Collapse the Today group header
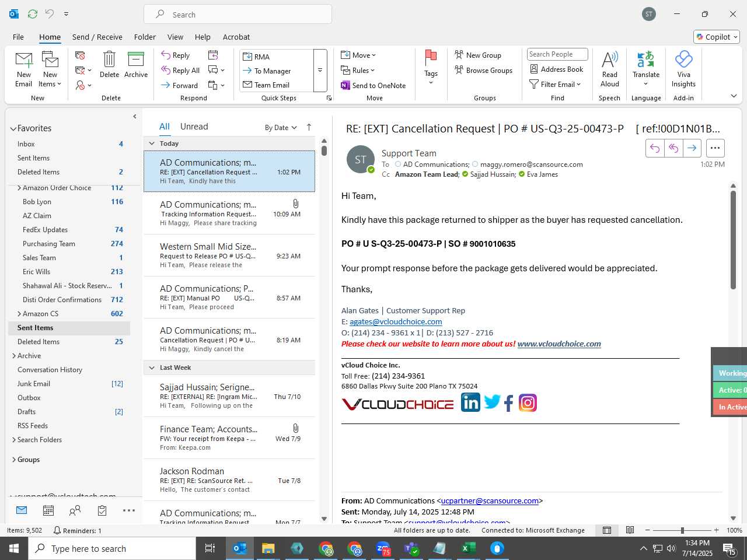Image resolution: width=747 pixels, height=560 pixels. click(x=152, y=143)
